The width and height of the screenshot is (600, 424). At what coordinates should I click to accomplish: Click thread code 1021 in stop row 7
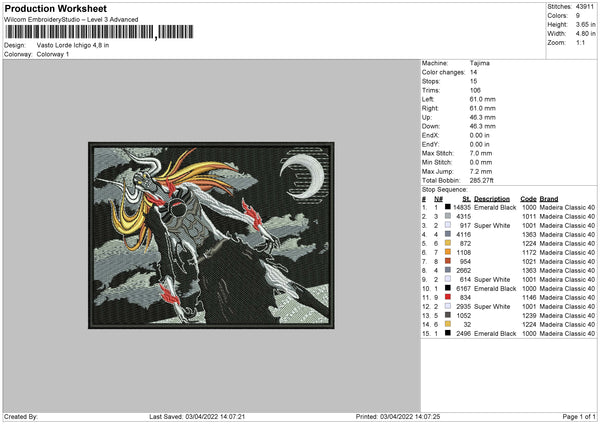[x=529, y=261]
